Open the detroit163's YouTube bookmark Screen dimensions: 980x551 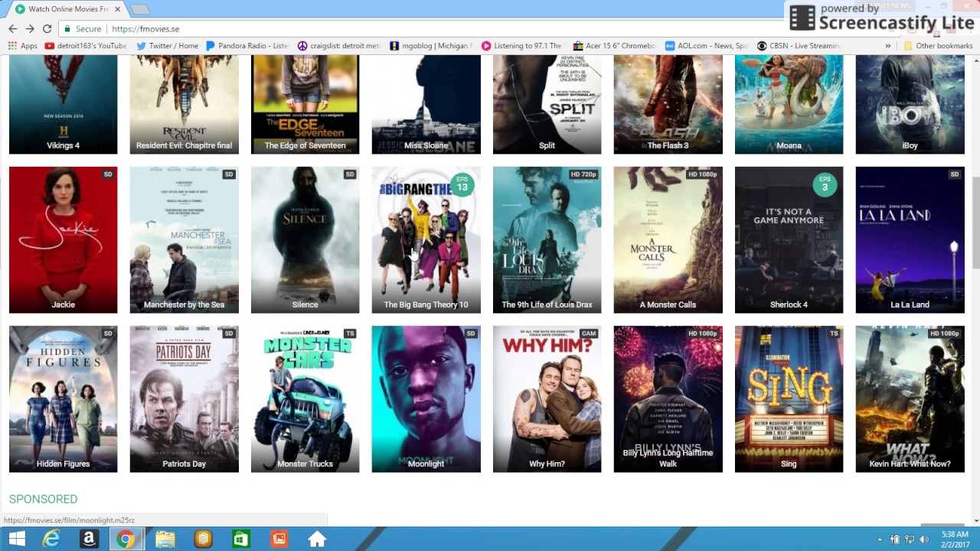coord(86,46)
